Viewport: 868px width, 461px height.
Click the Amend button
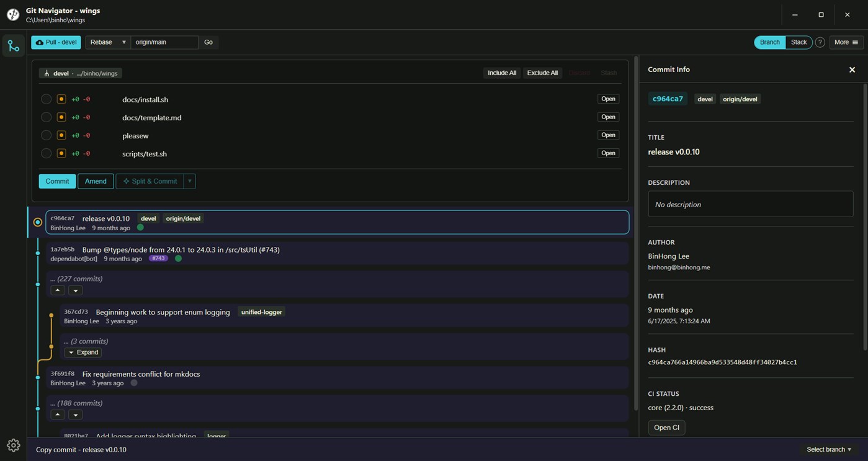pos(96,181)
